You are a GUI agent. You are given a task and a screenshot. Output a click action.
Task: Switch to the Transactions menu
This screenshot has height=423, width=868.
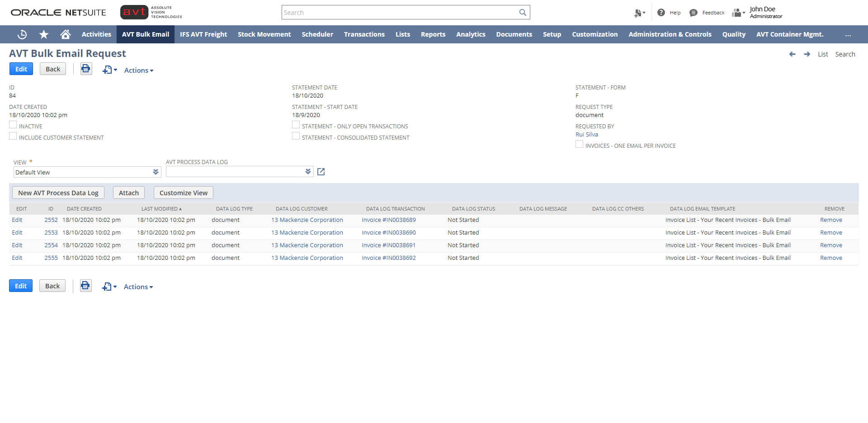364,34
